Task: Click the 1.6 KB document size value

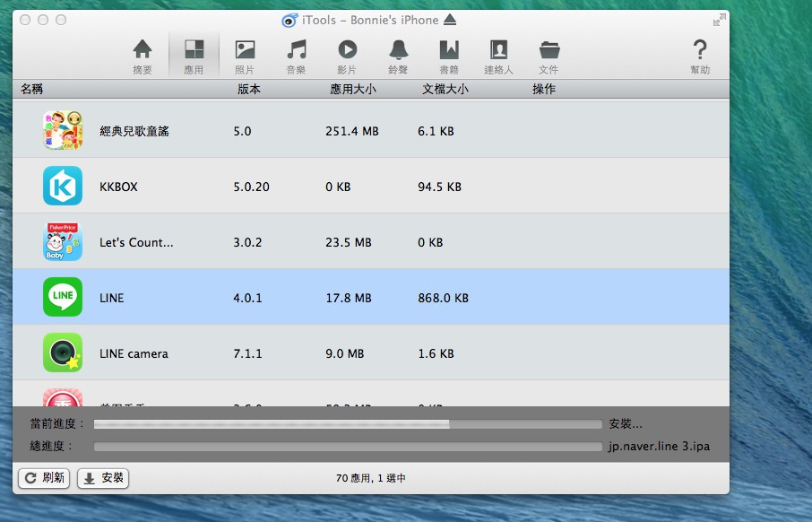Action: [x=436, y=353]
